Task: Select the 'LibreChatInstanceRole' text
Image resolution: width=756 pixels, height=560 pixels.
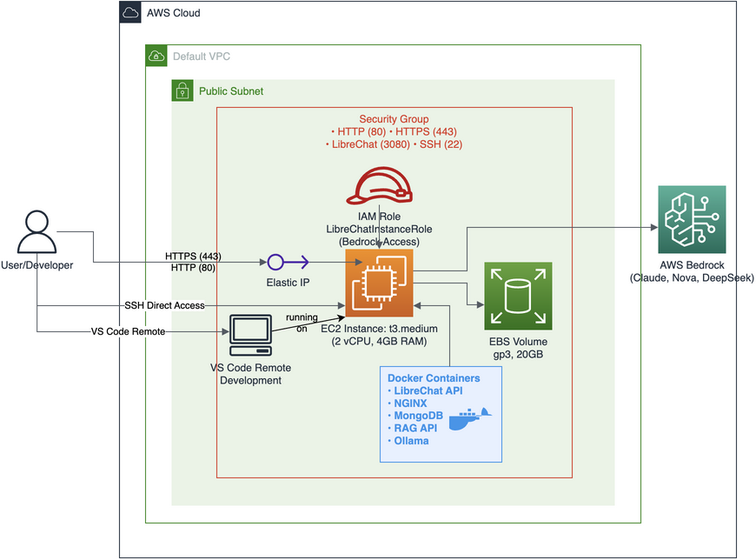Action: [379, 229]
